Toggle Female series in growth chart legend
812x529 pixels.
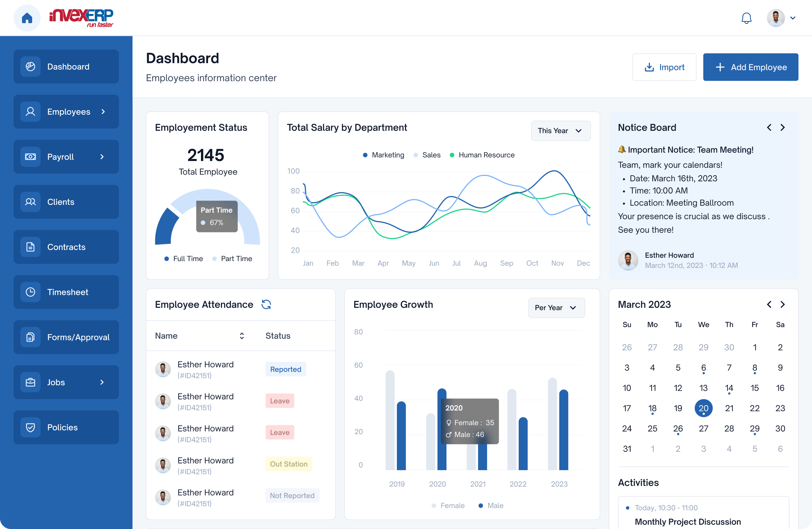[x=448, y=505]
